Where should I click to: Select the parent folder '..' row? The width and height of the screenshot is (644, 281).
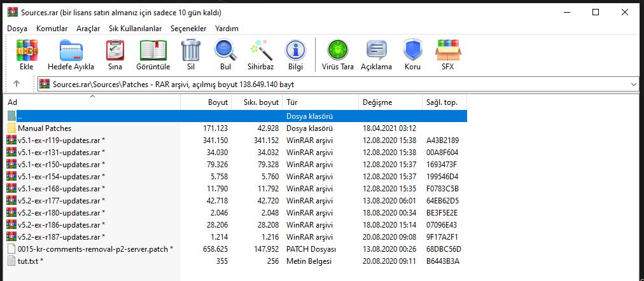pos(237,116)
